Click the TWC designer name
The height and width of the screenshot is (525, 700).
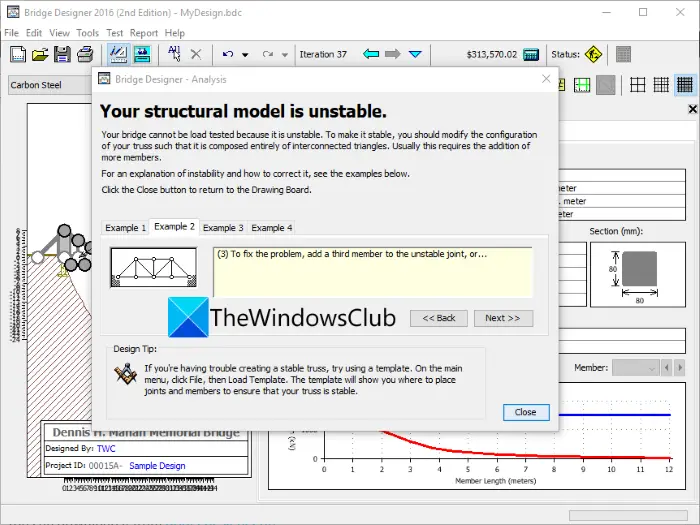click(106, 449)
